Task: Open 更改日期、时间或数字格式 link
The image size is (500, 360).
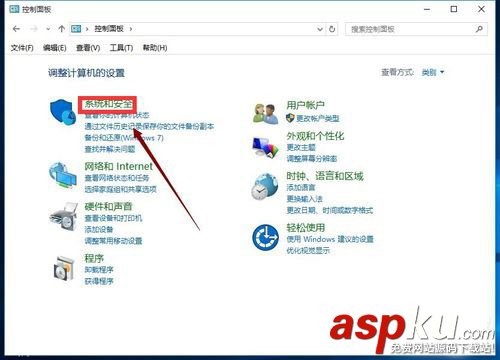Action: tap(330, 210)
